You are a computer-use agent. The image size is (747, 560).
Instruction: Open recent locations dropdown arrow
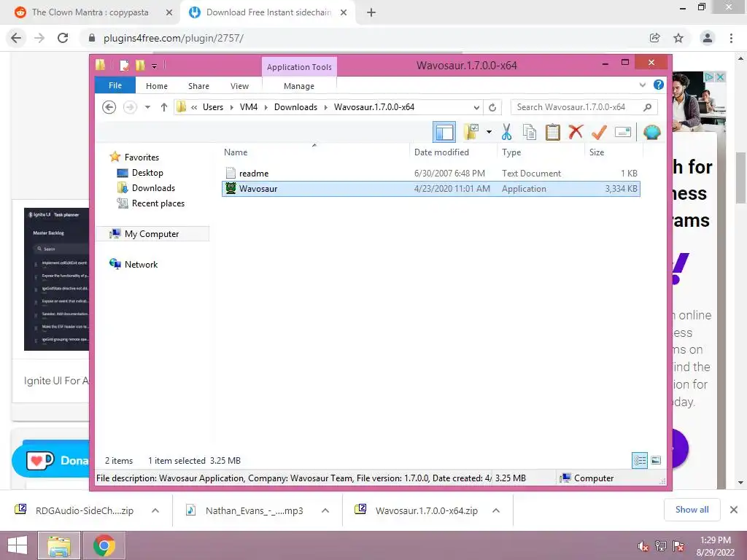click(x=147, y=107)
